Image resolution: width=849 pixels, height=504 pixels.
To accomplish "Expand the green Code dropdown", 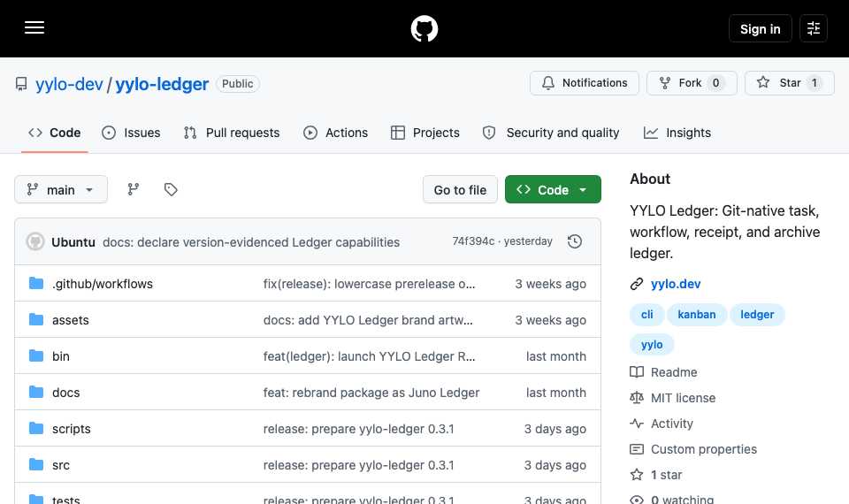I will point(553,189).
